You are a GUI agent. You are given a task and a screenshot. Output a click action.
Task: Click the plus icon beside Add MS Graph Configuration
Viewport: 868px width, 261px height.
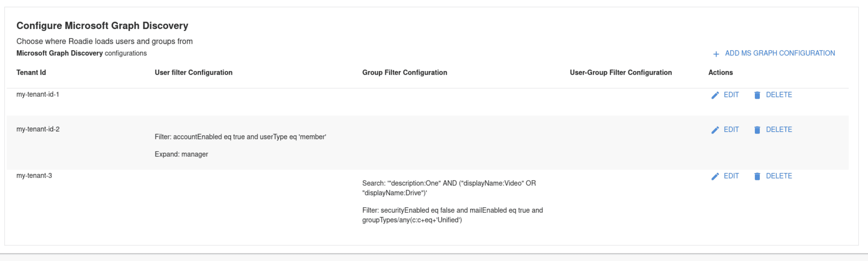[716, 54]
